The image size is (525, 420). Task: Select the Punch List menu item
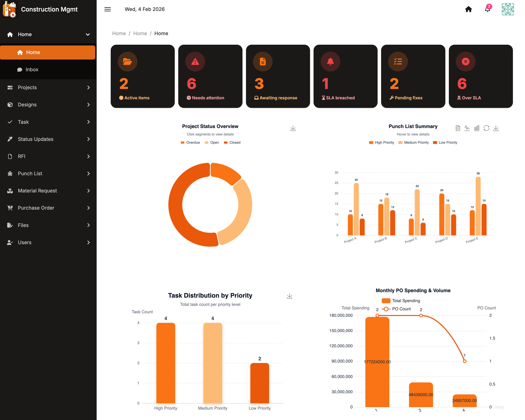point(48,174)
